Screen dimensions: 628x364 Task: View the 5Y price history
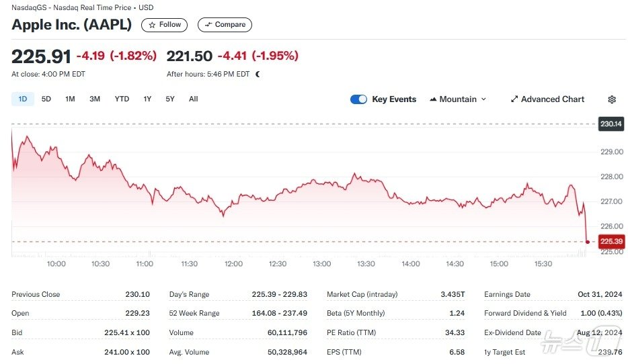[170, 99]
